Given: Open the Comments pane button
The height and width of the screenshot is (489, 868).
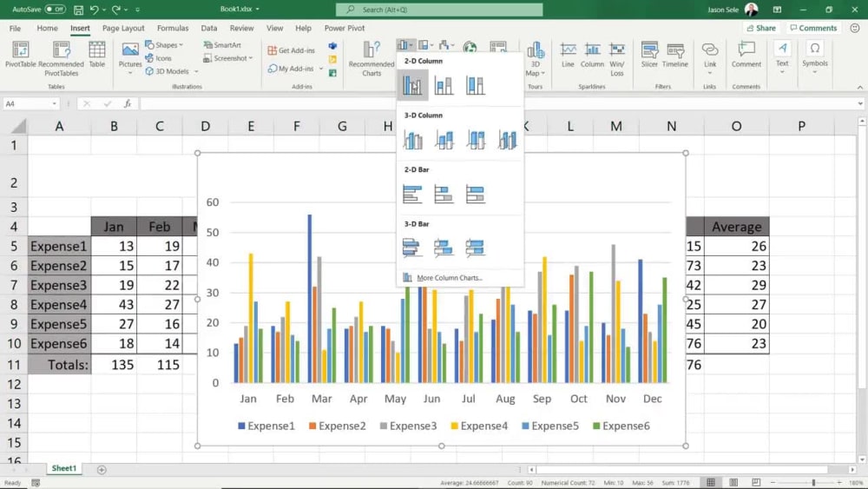Looking at the screenshot, I should pyautogui.click(x=813, y=28).
